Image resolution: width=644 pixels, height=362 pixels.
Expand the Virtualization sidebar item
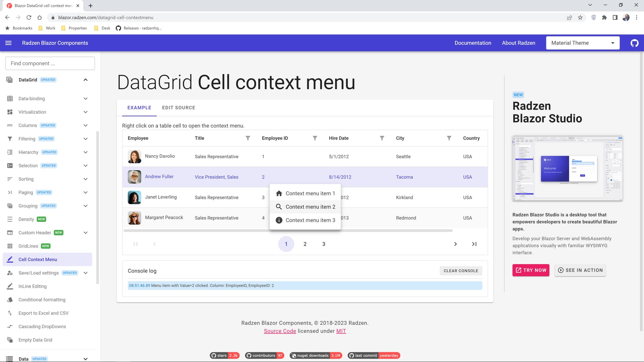[86, 112]
